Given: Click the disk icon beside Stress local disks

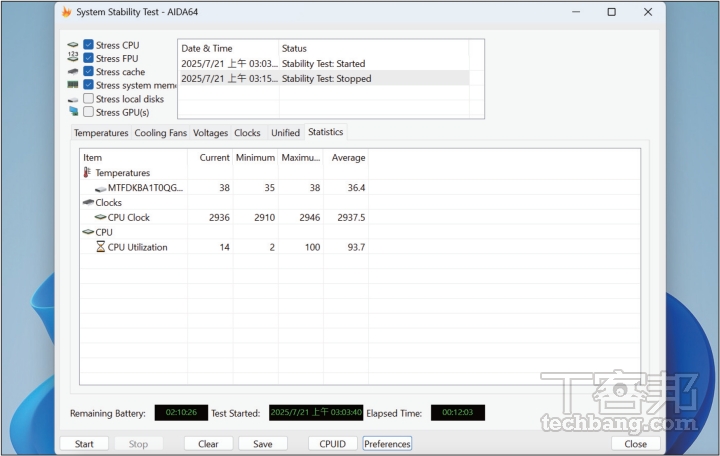Looking at the screenshot, I should pos(73,99).
